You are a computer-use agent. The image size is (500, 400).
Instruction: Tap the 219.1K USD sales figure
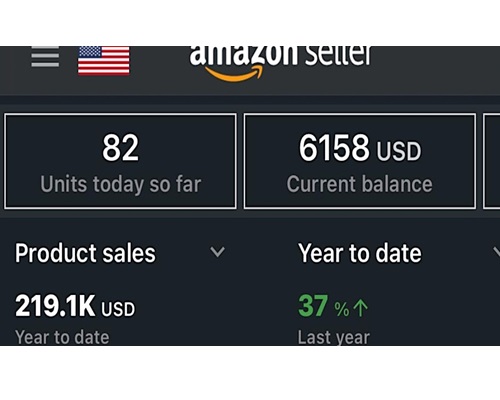75,306
